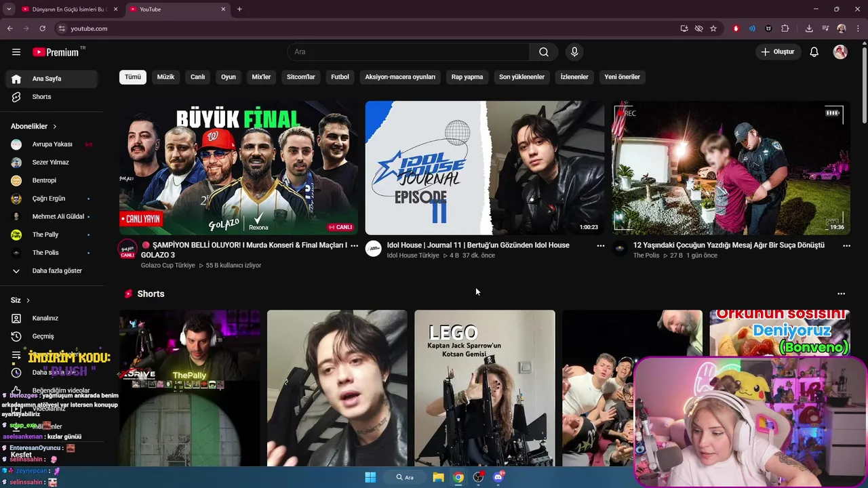The width and height of the screenshot is (868, 488).
Task: Go back with browser arrow
Action: click(x=10, y=28)
